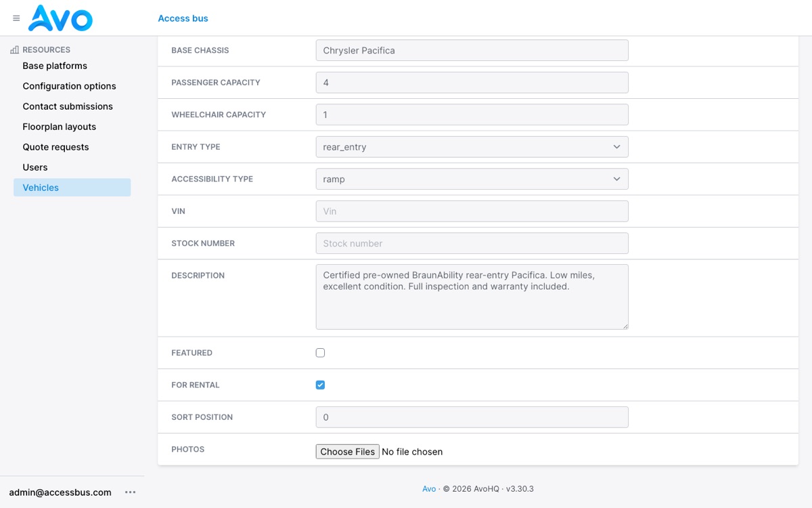Select Vehicles in the sidebar
The image size is (812, 508).
pos(72,188)
